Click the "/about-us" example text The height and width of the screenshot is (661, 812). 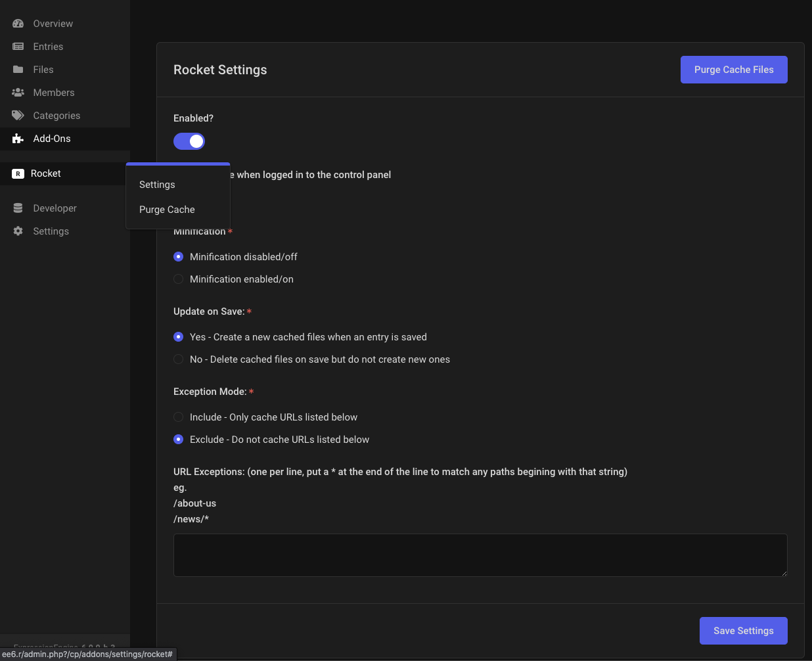coord(194,503)
